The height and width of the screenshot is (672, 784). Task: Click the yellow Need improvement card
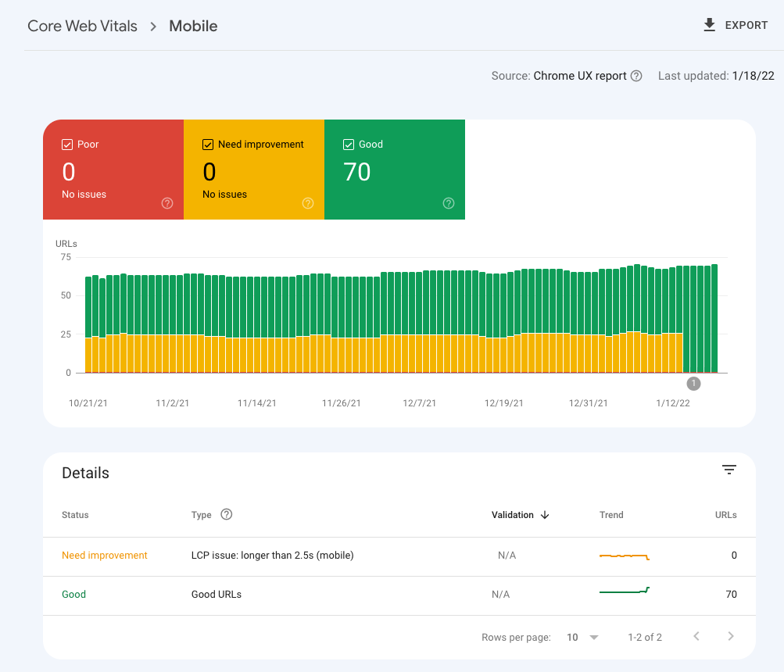(x=254, y=170)
